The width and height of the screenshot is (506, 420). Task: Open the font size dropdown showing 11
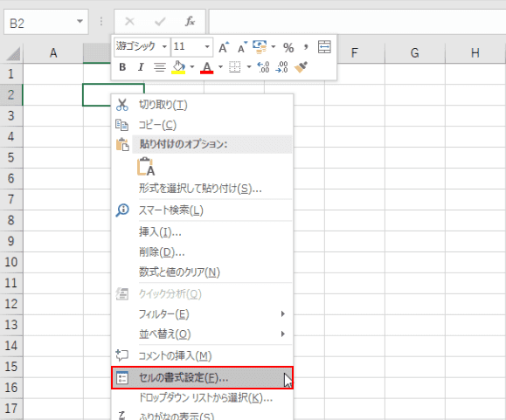coord(207,47)
